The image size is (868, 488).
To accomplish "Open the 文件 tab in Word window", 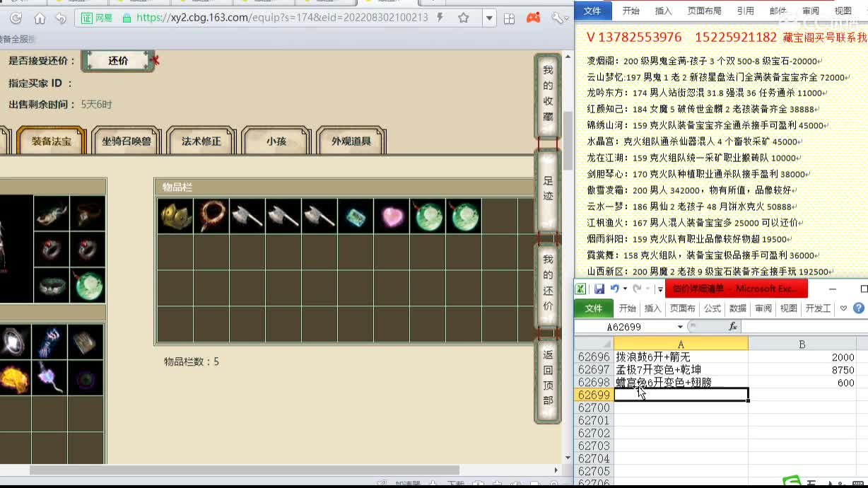I will point(592,11).
